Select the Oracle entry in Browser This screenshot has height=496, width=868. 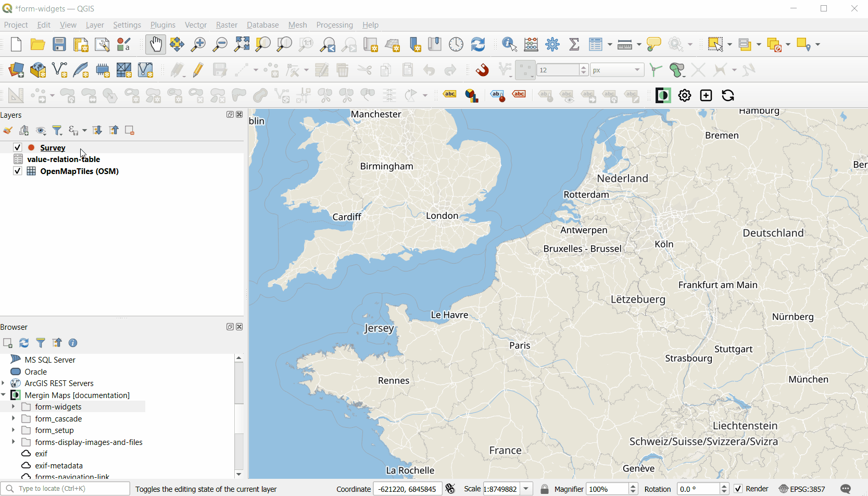click(x=36, y=371)
